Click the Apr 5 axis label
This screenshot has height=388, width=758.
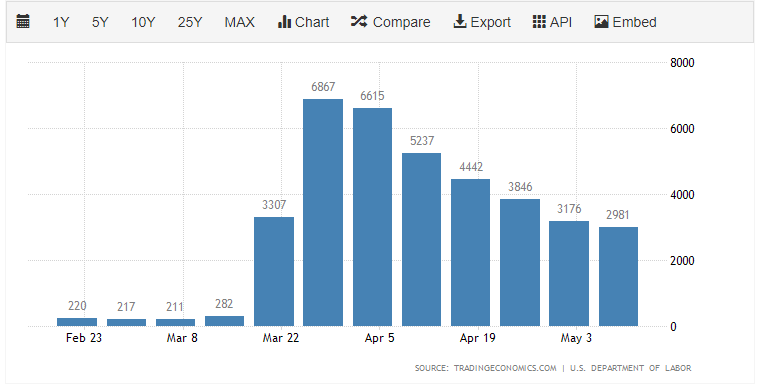[x=379, y=338]
